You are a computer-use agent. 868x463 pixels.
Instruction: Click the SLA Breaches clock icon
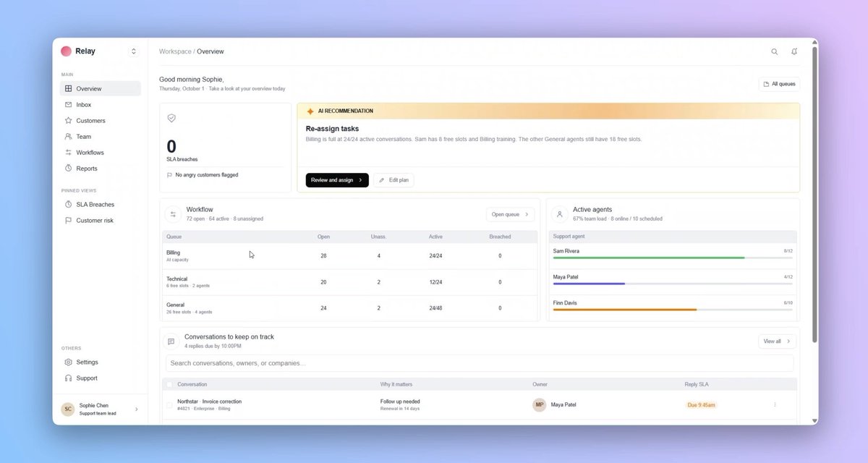68,205
